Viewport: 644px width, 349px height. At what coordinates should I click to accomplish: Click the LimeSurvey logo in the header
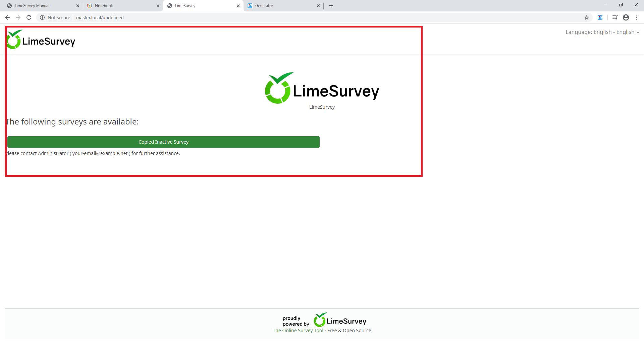click(x=41, y=40)
